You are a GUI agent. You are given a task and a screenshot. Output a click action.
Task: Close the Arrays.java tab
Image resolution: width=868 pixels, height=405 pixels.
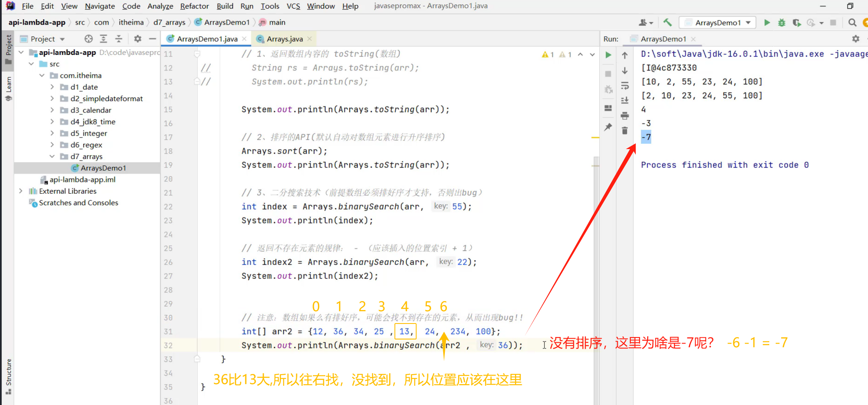(x=310, y=38)
